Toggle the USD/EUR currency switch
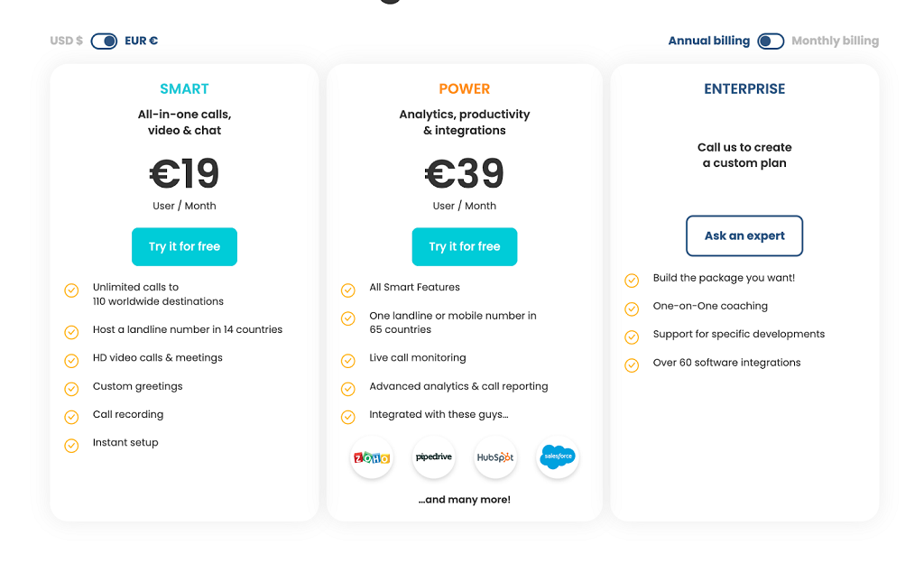Screen dimensions: 924x581 (104, 41)
